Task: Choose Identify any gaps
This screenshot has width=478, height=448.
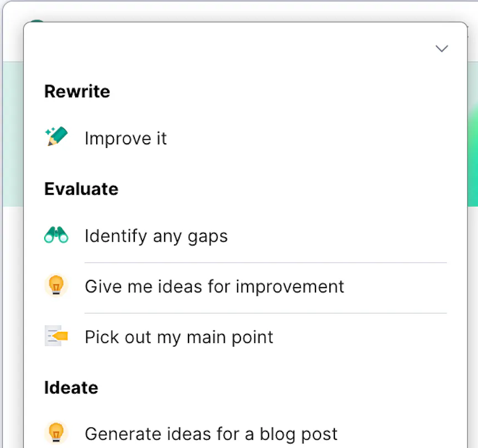Action: [x=156, y=236]
